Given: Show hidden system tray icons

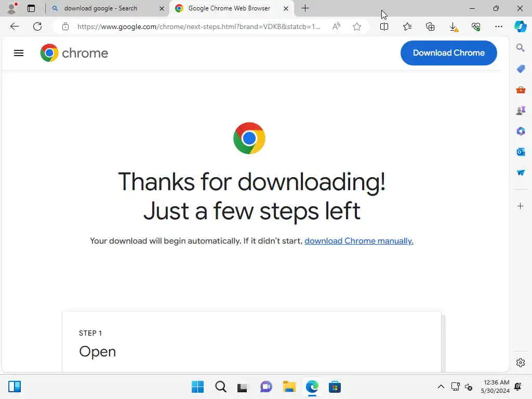Looking at the screenshot, I should (441, 387).
